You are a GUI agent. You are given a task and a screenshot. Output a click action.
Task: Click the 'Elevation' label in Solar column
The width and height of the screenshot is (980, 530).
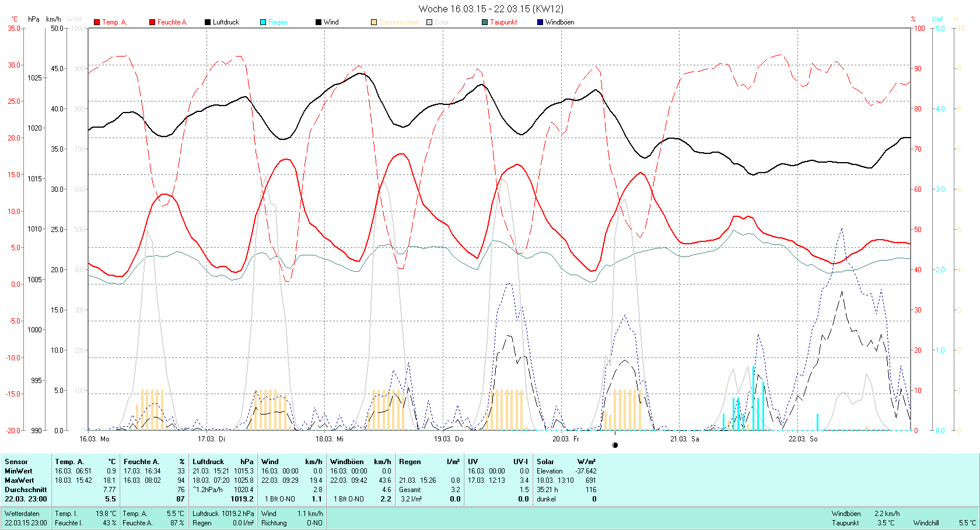549,471
